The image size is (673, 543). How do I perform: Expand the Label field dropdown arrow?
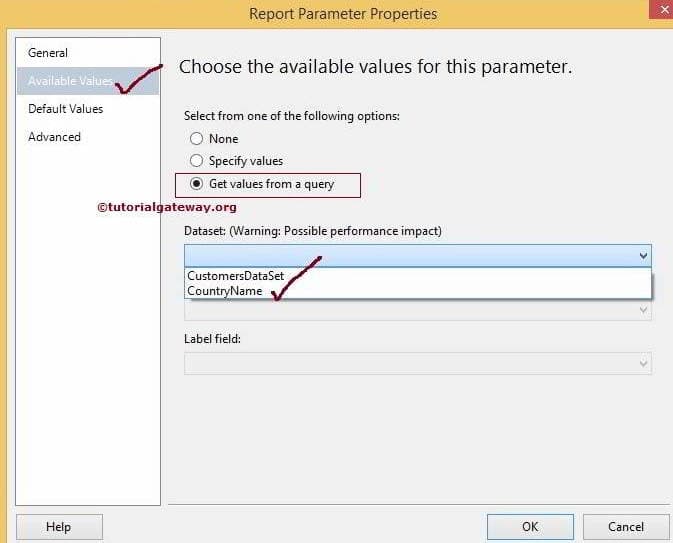coord(642,364)
